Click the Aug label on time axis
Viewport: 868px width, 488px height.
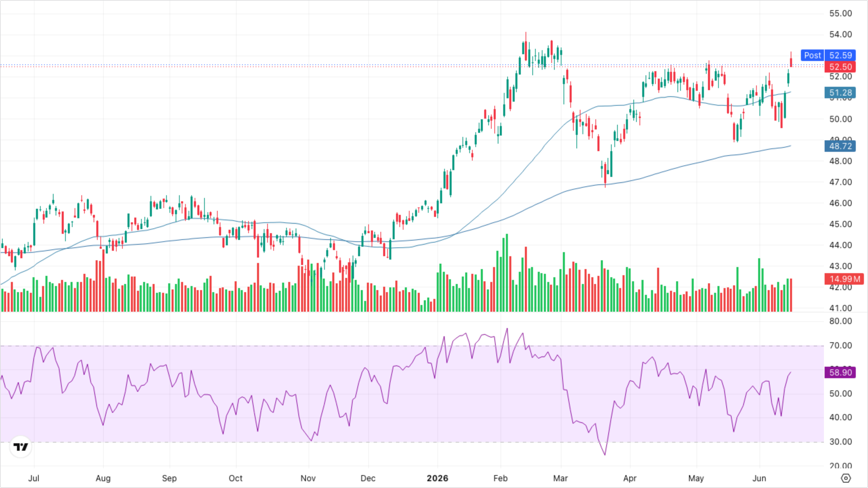tap(103, 478)
